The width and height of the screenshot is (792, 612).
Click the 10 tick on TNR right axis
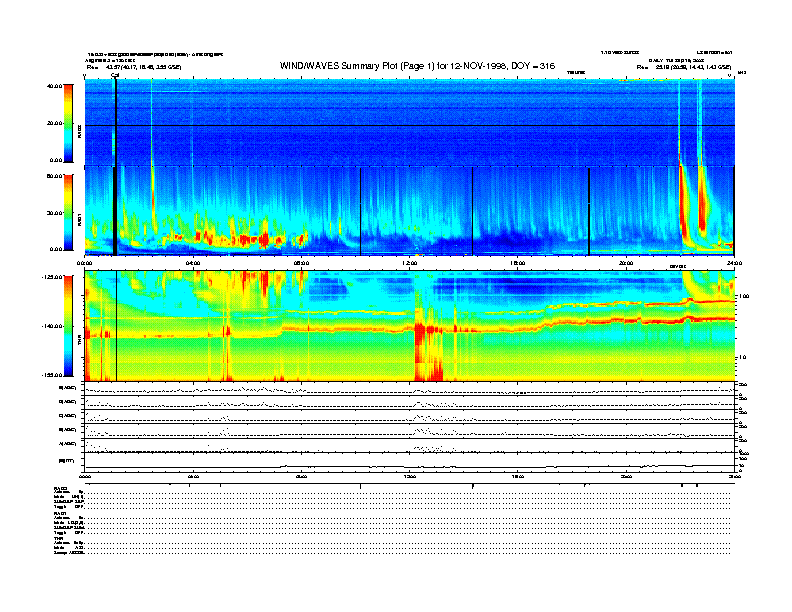(x=743, y=357)
